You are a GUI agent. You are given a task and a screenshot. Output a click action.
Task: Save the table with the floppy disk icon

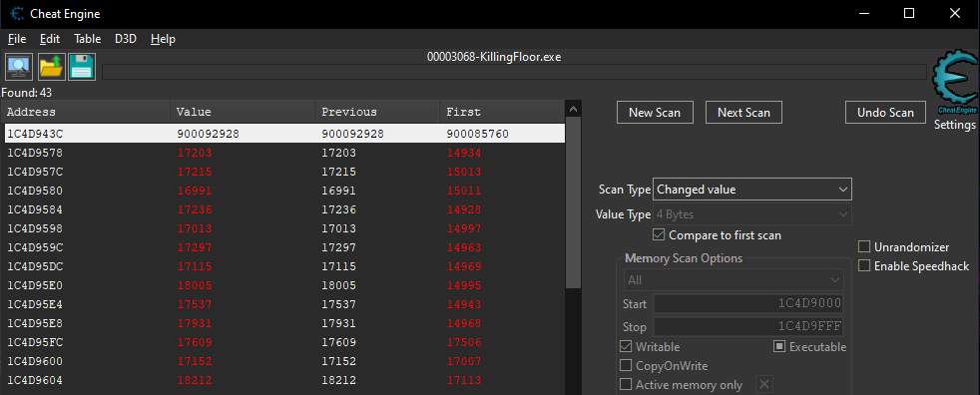[x=82, y=67]
